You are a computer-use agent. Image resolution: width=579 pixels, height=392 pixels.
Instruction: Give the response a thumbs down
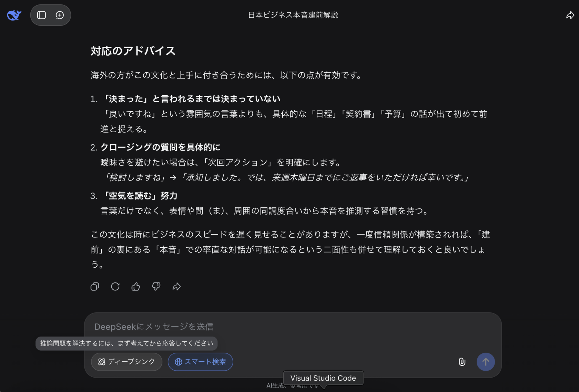click(x=156, y=287)
